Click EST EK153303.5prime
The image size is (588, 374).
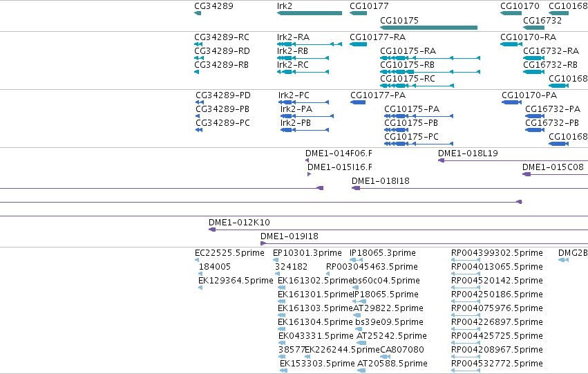(x=317, y=364)
